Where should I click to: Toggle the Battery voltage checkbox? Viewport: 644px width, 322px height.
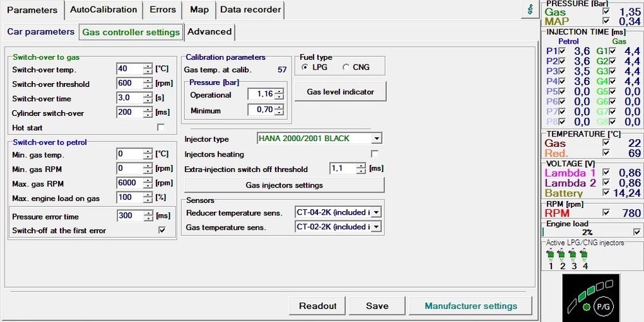click(x=606, y=192)
